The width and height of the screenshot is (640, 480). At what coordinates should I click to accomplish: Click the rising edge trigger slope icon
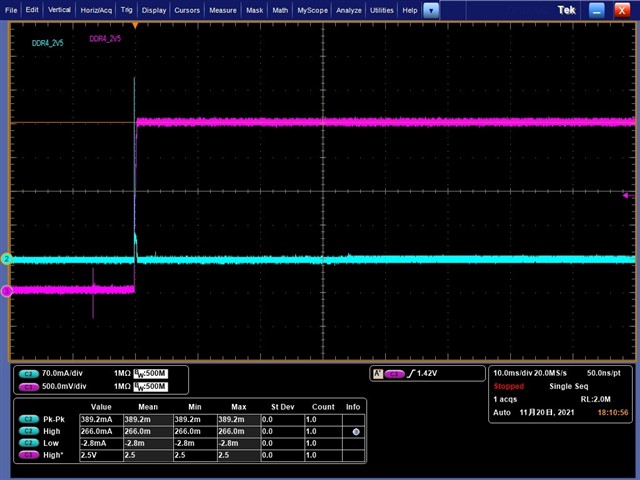411,373
